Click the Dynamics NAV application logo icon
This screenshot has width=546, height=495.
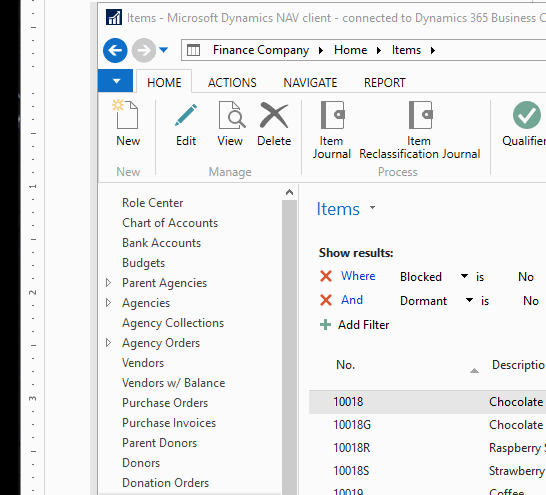(114, 17)
